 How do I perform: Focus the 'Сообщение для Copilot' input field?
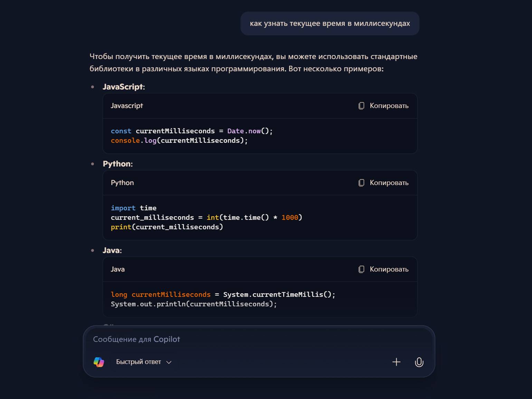click(242, 339)
